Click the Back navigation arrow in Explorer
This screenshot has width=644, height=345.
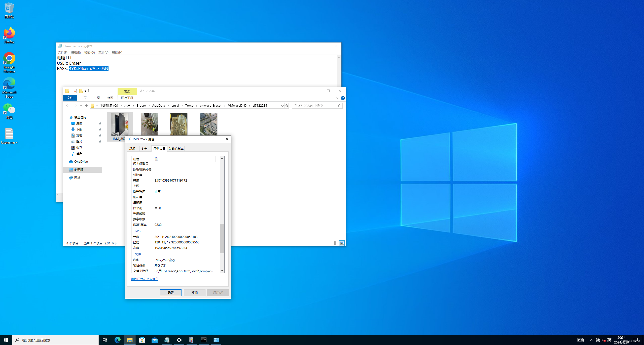coord(68,106)
